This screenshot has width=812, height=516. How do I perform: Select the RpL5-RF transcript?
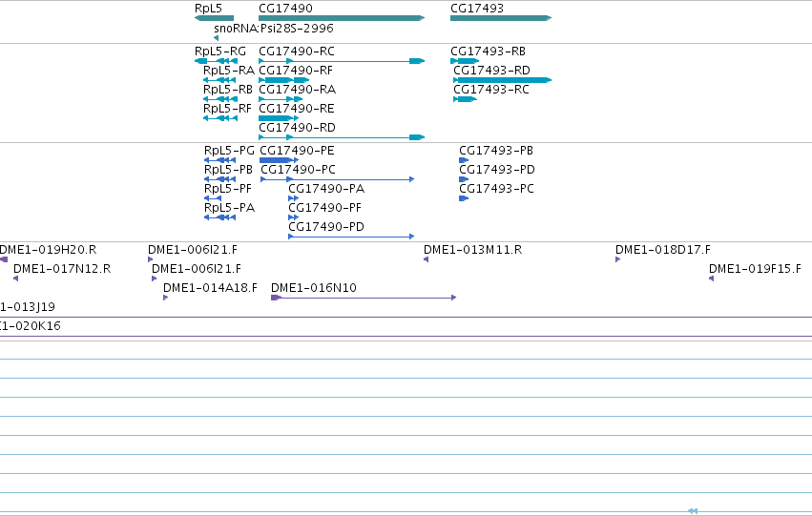[x=227, y=109]
